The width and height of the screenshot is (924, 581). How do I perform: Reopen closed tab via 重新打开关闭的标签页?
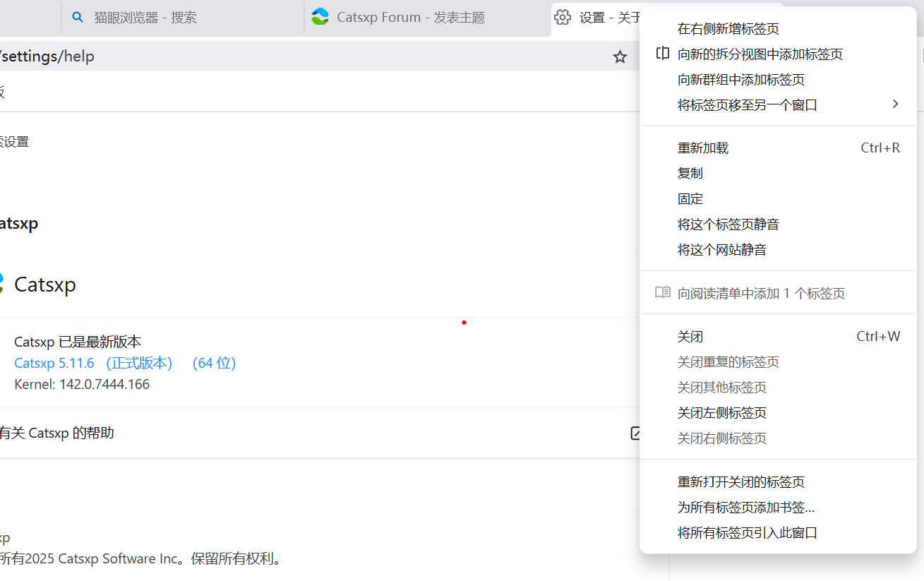pos(740,482)
